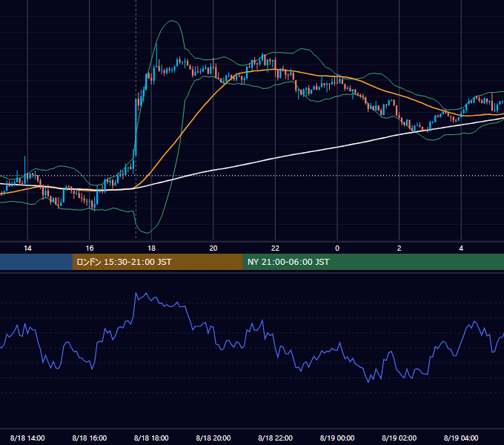Click hour label 0 on upper axis
The height and width of the screenshot is (445, 504).
337,248
